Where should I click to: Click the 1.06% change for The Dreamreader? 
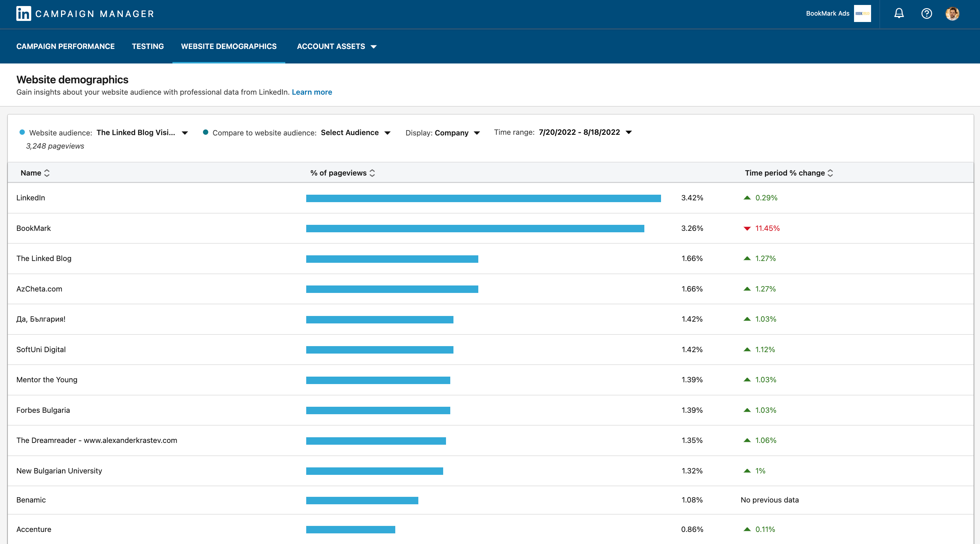pyautogui.click(x=766, y=440)
